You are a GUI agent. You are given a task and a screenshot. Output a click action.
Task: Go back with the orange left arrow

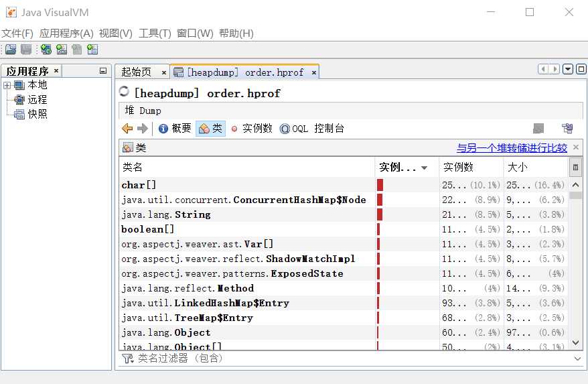point(127,129)
